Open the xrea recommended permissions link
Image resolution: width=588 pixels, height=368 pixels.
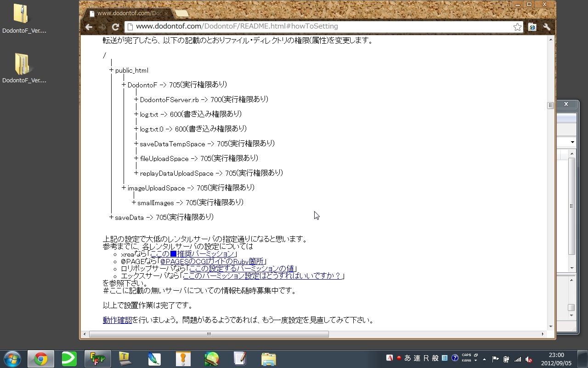tap(193, 254)
